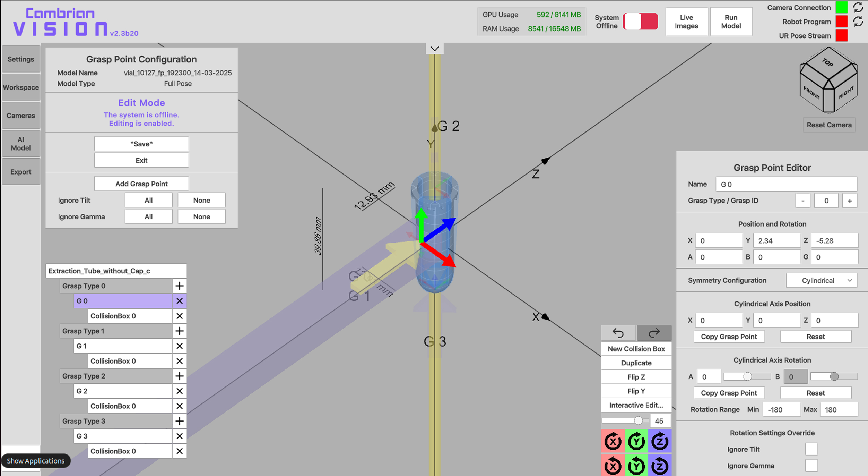Click the red X rotation icon in top row
The height and width of the screenshot is (476, 868).
[x=613, y=441]
